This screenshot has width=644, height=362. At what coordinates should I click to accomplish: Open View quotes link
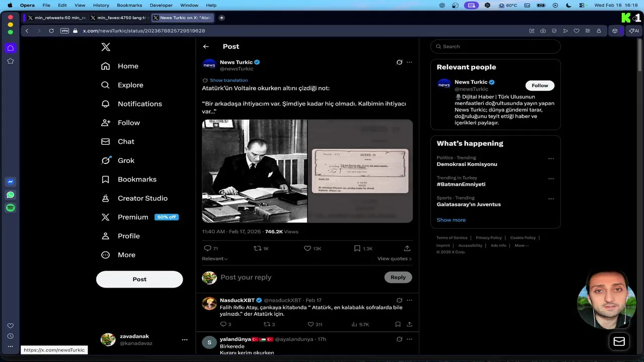[x=394, y=258]
